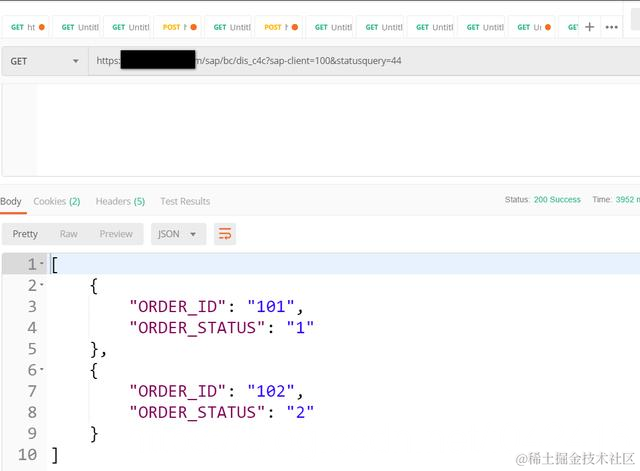The width and height of the screenshot is (640, 471).
Task: Toggle line wrap in the response body
Action: pos(225,234)
